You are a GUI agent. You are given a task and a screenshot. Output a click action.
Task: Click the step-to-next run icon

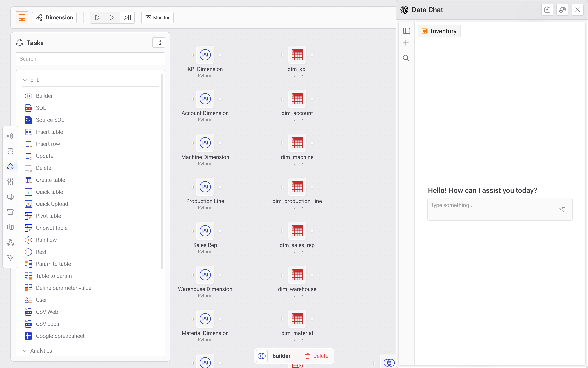tap(112, 18)
